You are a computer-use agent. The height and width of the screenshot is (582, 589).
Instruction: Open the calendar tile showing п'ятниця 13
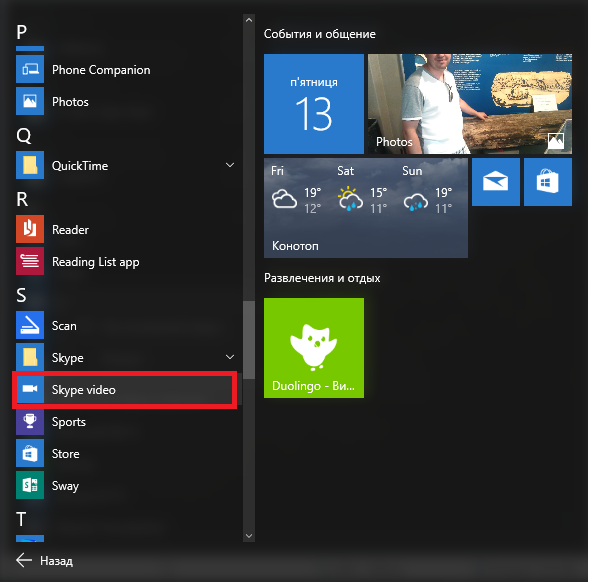314,104
